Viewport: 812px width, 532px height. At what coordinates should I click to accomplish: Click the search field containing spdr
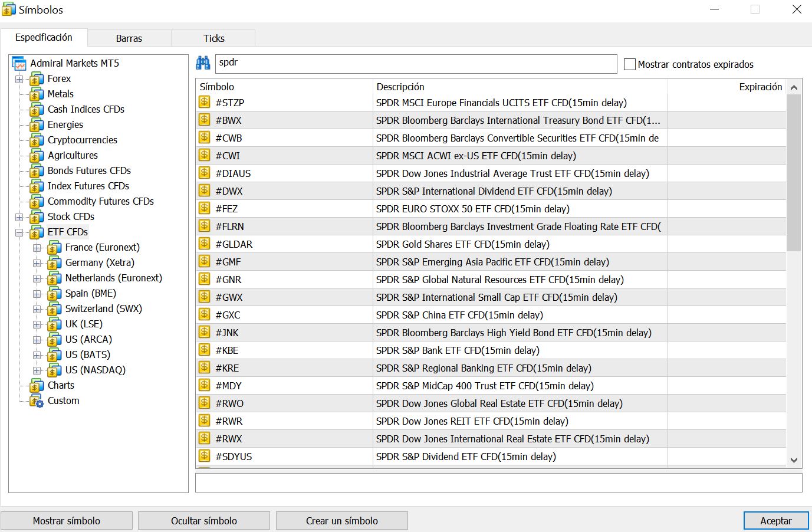pos(413,64)
